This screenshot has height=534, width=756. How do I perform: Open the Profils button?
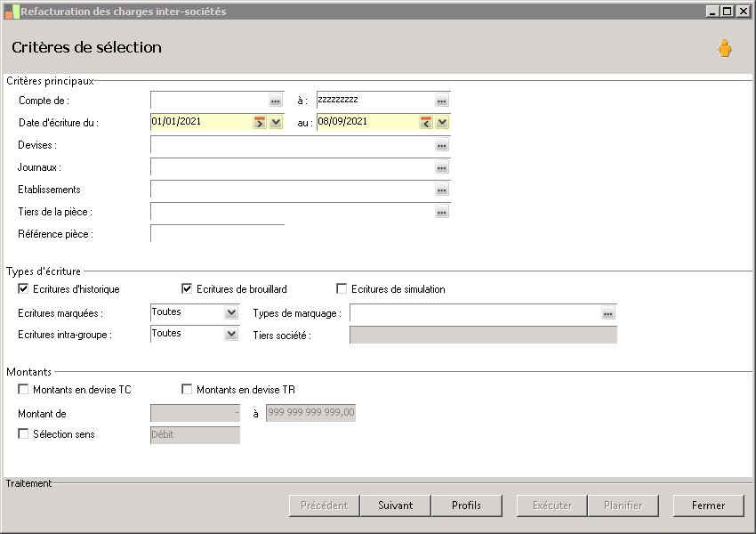(466, 506)
